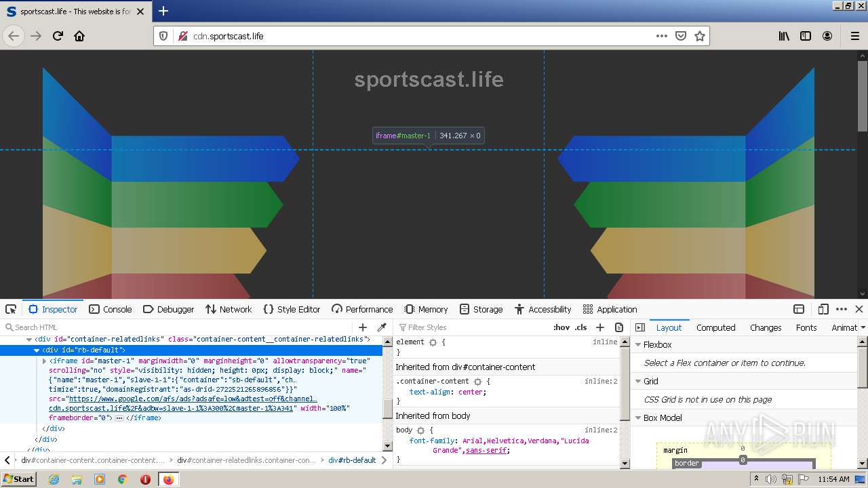Open the Library history and bookmarks menu
Screen dimensions: 868x488
(784, 36)
